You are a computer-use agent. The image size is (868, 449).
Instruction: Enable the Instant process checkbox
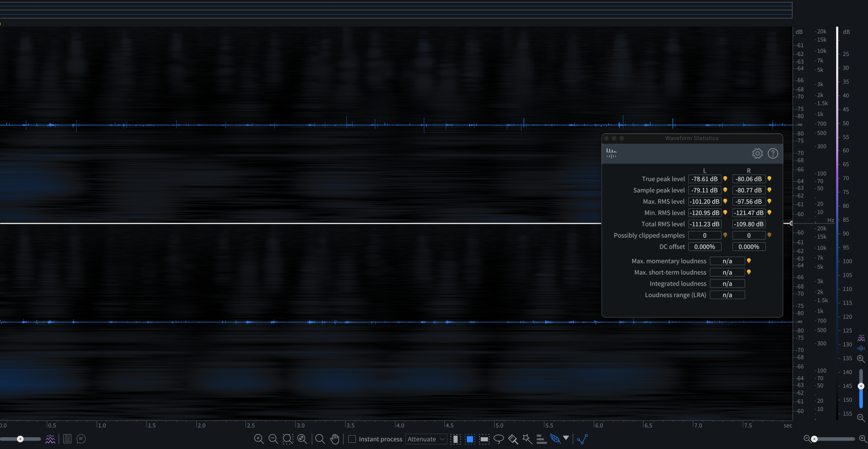pos(352,439)
